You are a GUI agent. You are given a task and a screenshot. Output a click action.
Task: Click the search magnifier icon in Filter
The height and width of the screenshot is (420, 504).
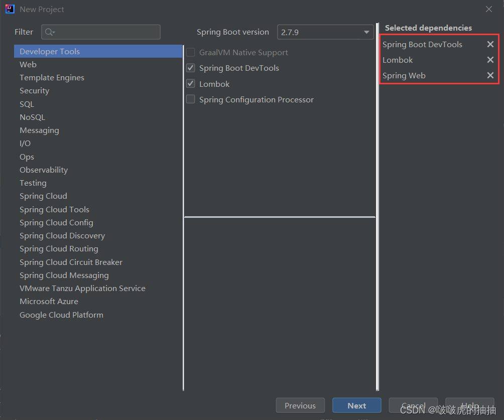50,32
